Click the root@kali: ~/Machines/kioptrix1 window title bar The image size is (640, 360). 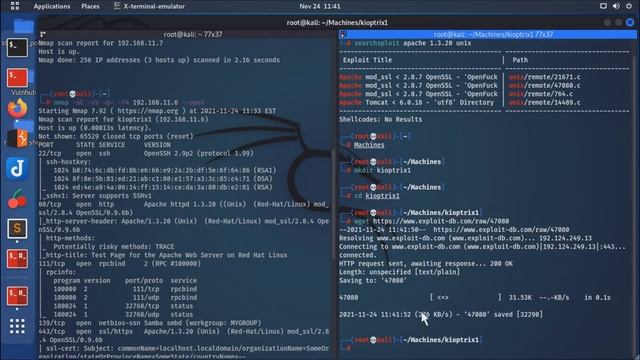coord(337,22)
